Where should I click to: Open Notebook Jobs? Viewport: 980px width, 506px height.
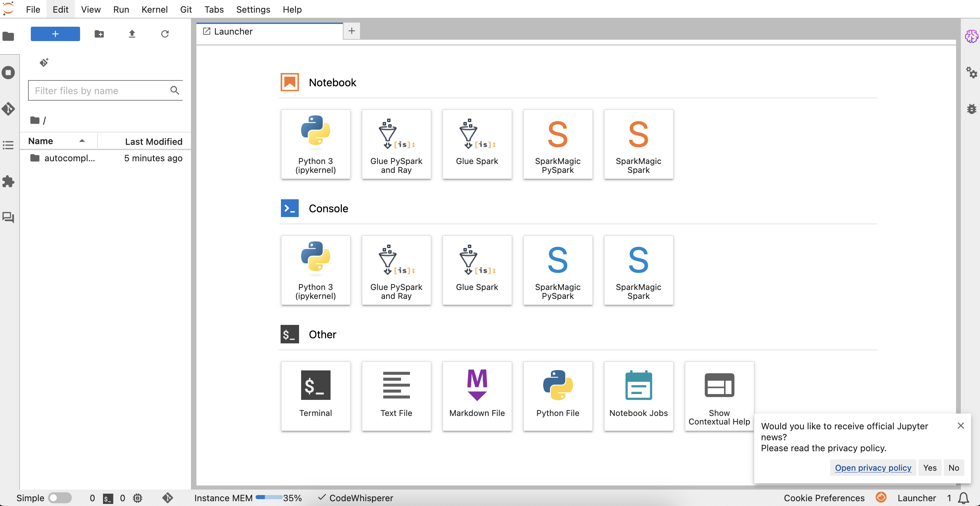click(x=639, y=396)
